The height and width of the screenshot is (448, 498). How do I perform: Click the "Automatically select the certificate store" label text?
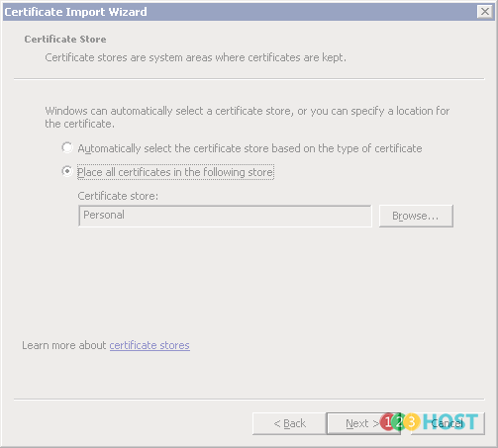point(249,148)
